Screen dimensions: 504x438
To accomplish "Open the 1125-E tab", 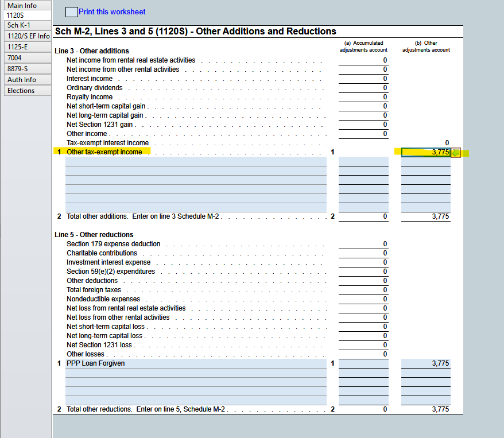I will pos(28,47).
